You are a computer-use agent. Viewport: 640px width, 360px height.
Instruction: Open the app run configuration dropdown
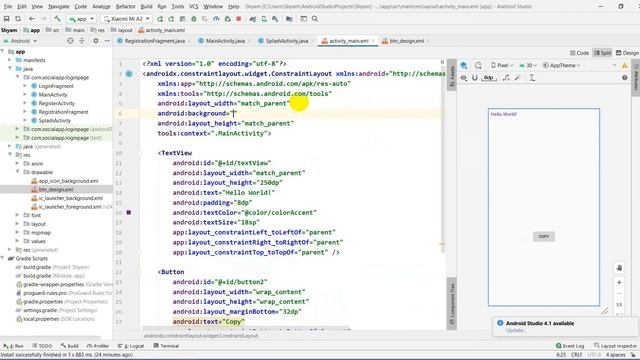tap(81, 19)
